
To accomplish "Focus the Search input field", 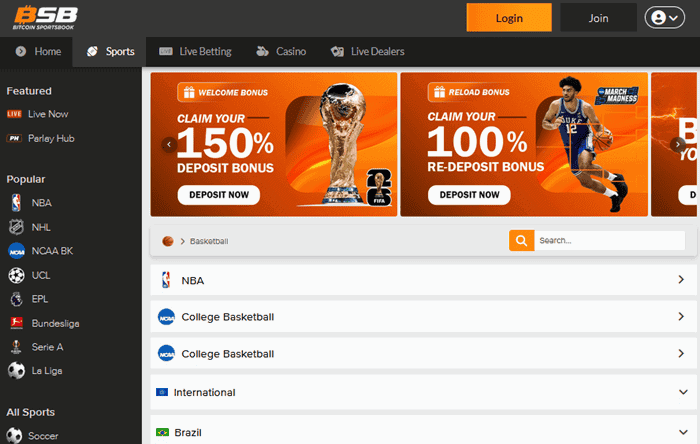I will [609, 241].
